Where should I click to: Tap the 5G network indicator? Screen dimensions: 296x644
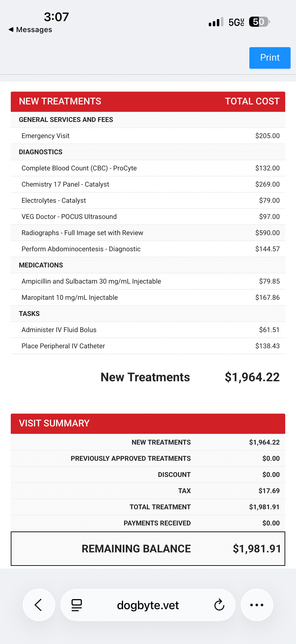pyautogui.click(x=236, y=22)
